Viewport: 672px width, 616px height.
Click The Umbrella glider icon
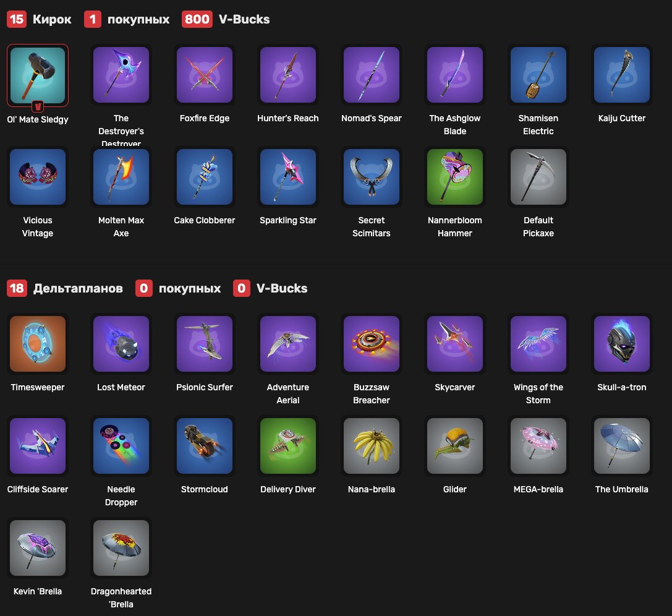(622, 446)
